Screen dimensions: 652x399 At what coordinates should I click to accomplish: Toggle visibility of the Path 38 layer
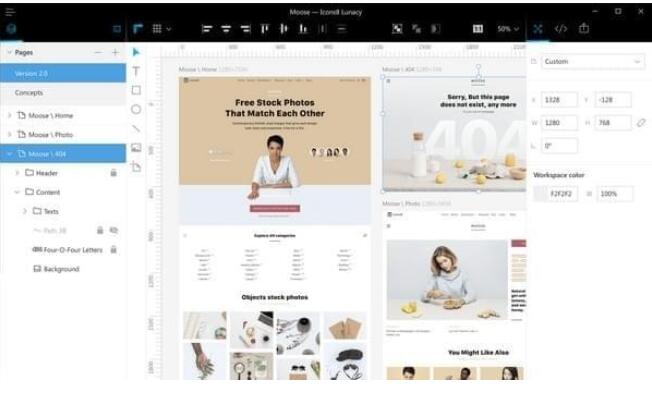click(114, 230)
